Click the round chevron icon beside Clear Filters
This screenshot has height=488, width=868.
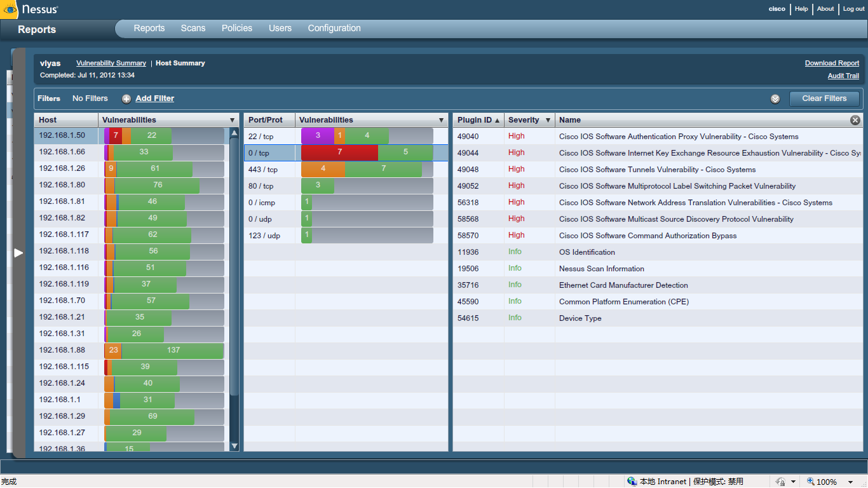click(x=775, y=99)
